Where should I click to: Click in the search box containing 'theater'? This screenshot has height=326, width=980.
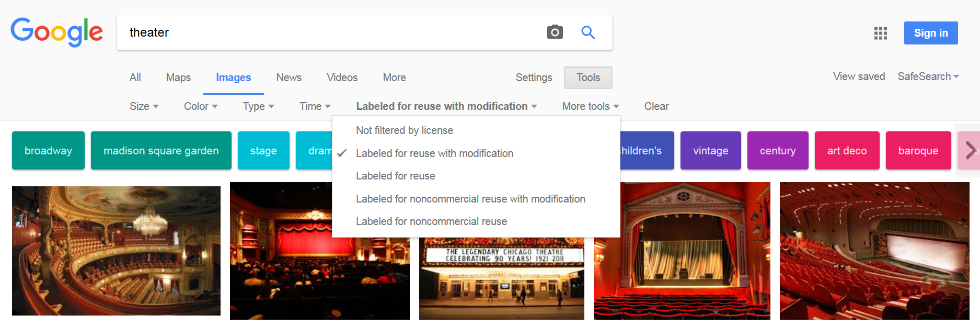[329, 32]
